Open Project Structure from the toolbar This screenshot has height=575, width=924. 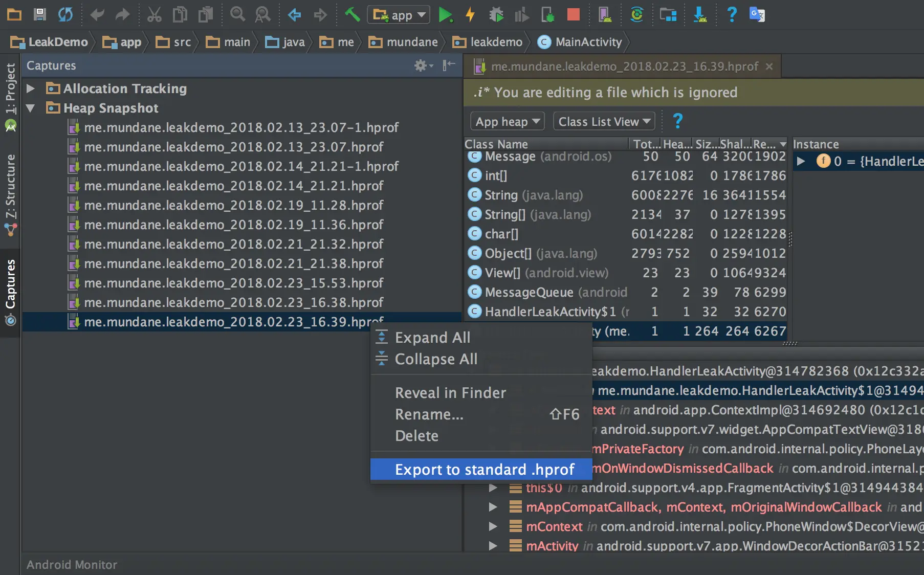668,15
